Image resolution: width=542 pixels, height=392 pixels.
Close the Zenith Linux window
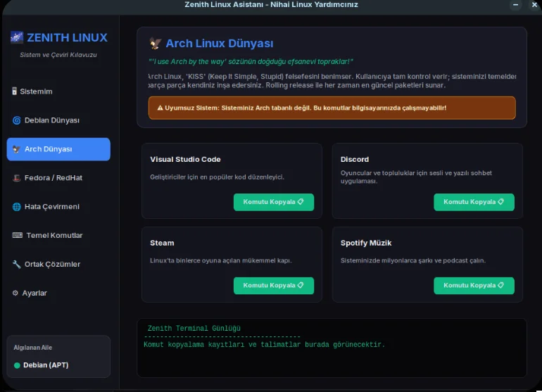pos(534,5)
